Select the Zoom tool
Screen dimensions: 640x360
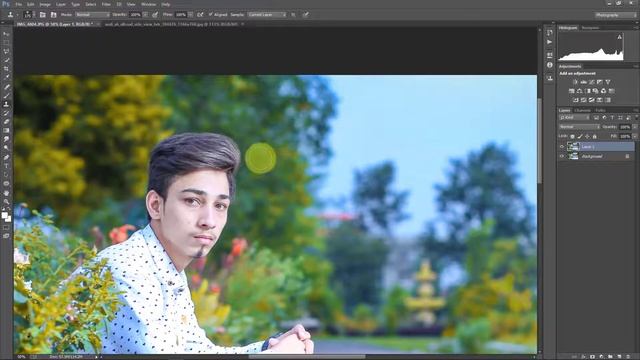tap(6, 201)
